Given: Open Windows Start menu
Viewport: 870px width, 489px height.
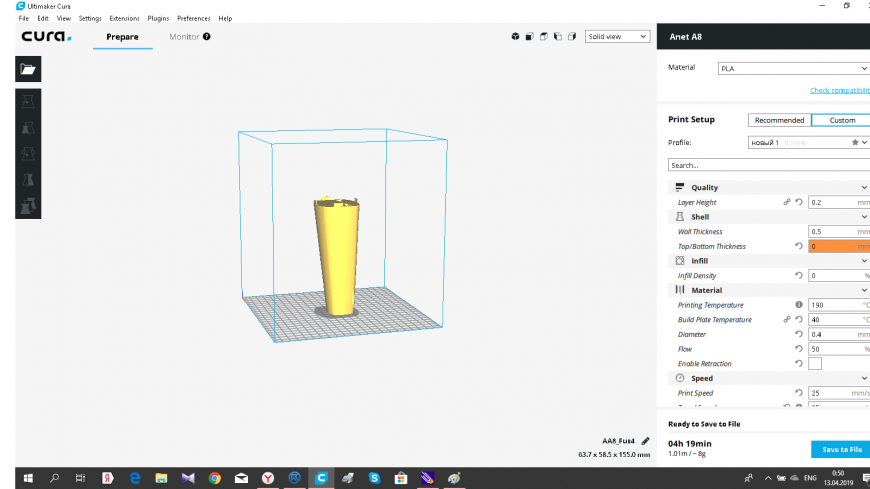Looking at the screenshot, I should pos(28,478).
